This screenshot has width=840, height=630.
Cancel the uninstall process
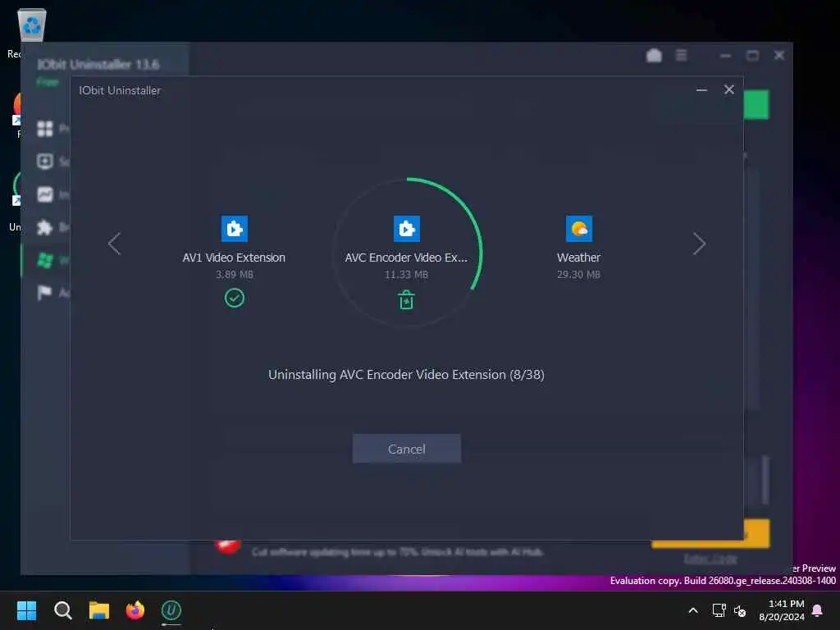[x=407, y=449]
